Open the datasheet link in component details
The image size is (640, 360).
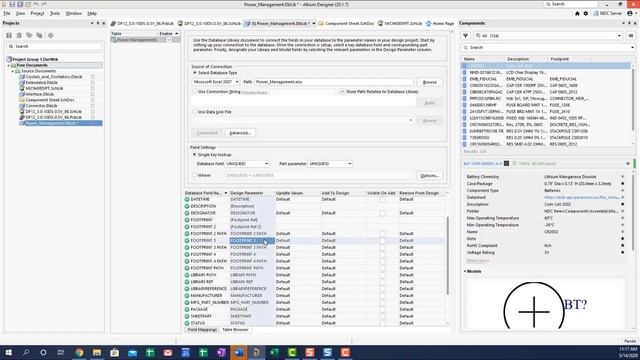click(582, 198)
